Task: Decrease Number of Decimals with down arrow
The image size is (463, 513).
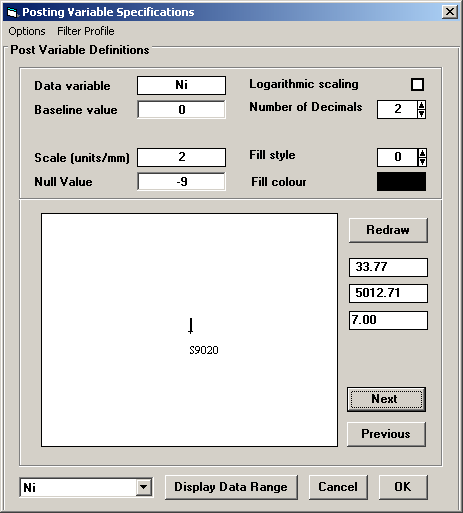Action: coord(421,114)
